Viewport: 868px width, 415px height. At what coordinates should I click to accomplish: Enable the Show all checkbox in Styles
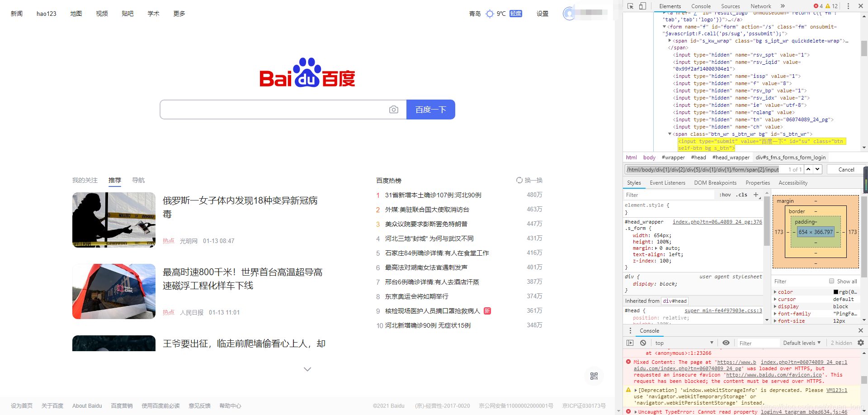tap(831, 281)
